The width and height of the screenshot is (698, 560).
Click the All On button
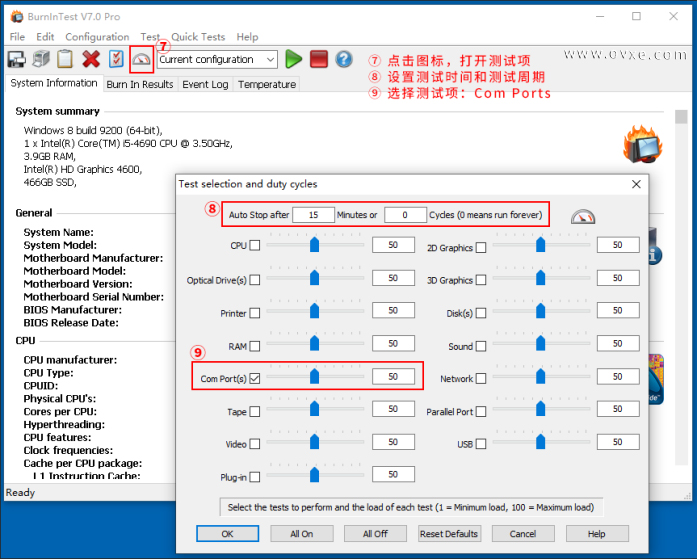(x=302, y=534)
